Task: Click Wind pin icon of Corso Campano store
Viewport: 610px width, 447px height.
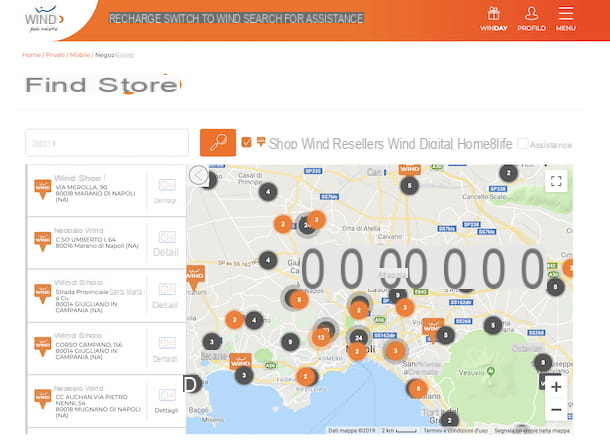Action: tap(43, 347)
